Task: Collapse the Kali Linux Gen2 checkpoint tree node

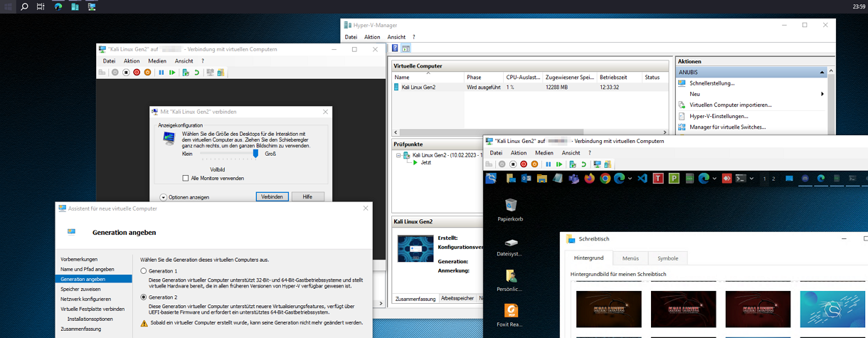Action: pos(398,155)
